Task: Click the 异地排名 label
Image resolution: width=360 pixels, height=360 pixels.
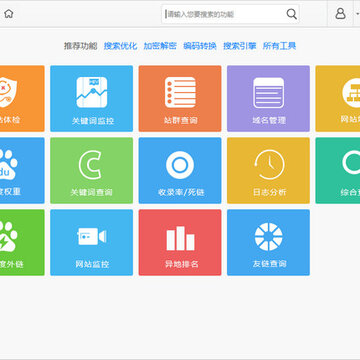Action: point(182,264)
